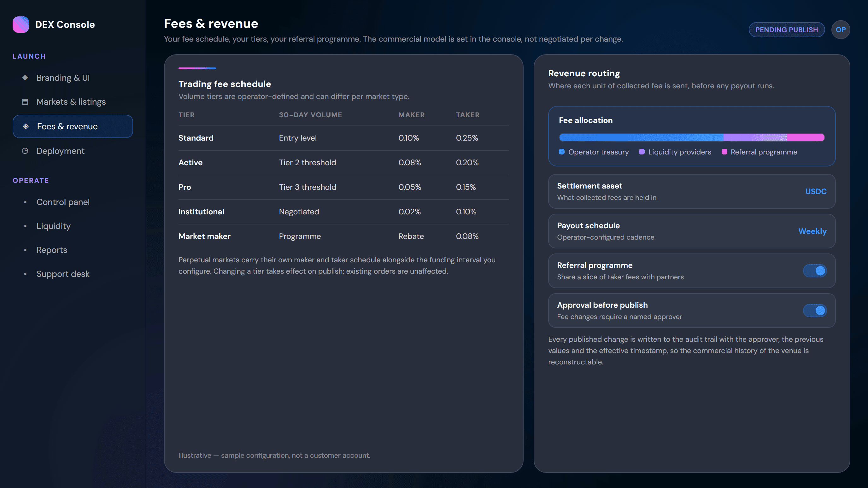The height and width of the screenshot is (488, 868).
Task: Click the Tier 2 threshold cell
Action: [x=307, y=162]
